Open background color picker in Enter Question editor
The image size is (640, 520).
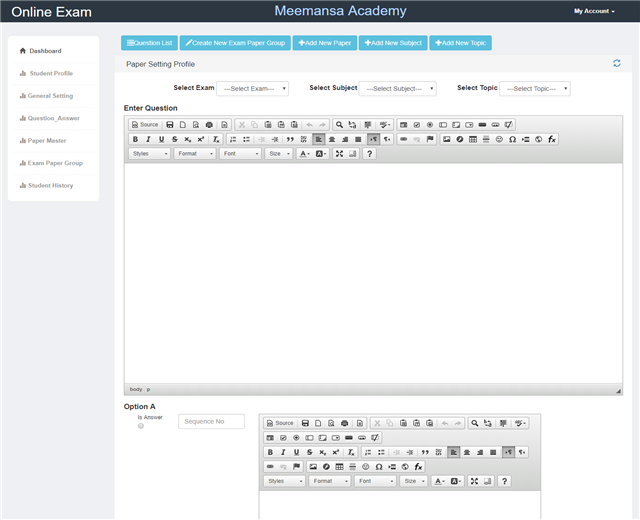click(x=321, y=153)
